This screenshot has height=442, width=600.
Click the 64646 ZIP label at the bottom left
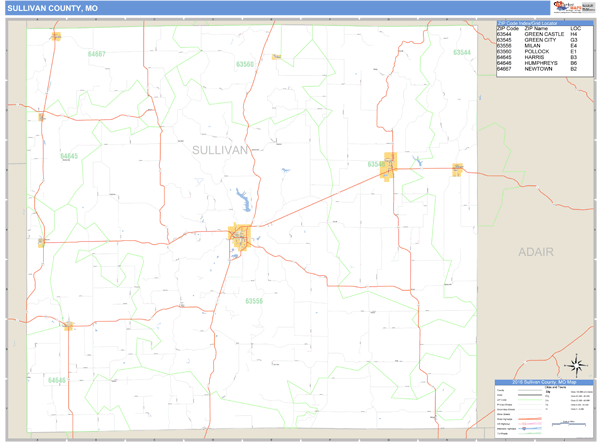click(x=55, y=380)
